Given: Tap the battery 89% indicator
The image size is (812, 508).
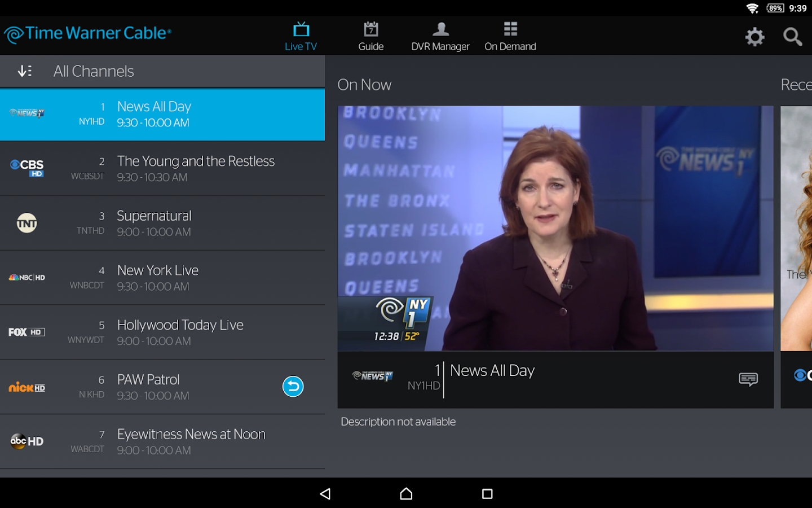Looking at the screenshot, I should coord(775,8).
